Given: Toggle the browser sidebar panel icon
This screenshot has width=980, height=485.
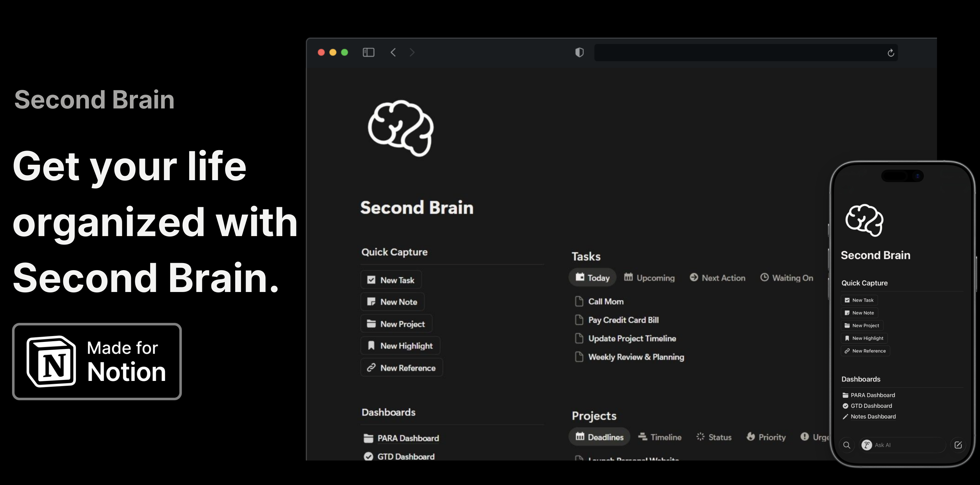Looking at the screenshot, I should click(368, 53).
